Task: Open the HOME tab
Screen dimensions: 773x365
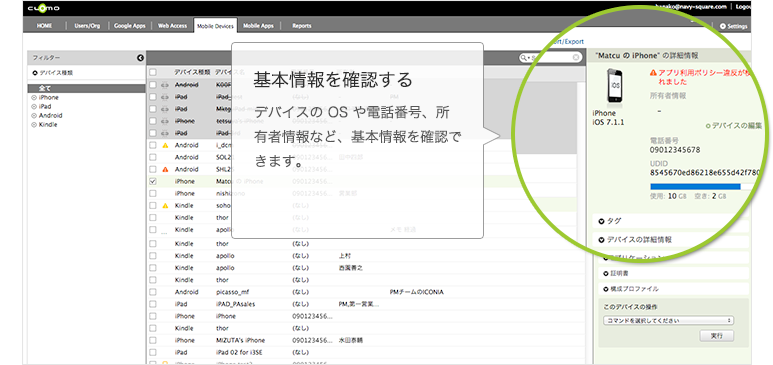Action: click(x=44, y=26)
